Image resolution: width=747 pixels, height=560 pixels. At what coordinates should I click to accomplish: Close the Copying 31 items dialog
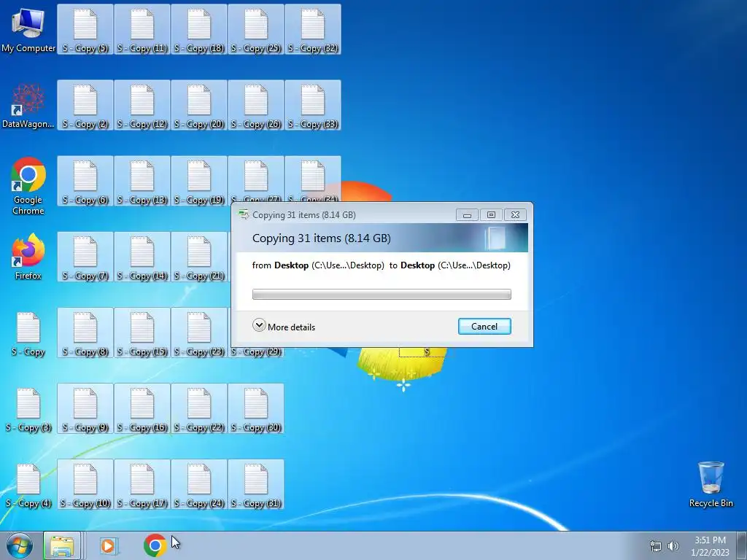tap(515, 215)
